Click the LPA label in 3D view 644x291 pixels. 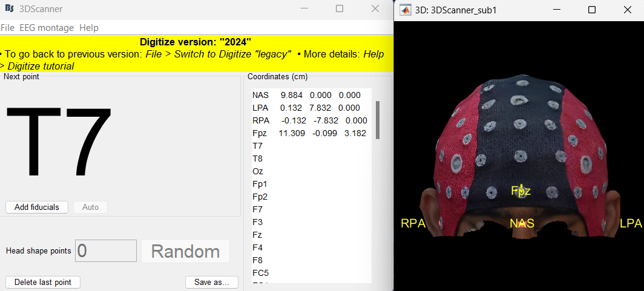coord(631,223)
